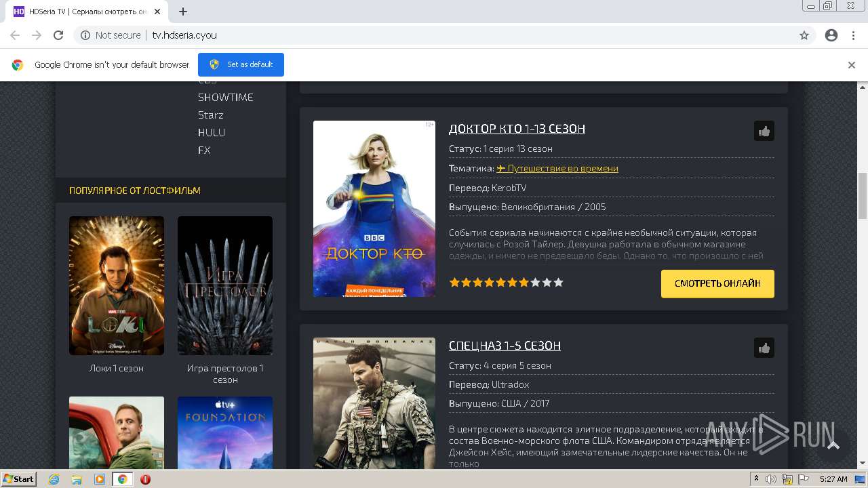Open the Игра престолов poster thumbnail
868x488 pixels.
[225, 285]
